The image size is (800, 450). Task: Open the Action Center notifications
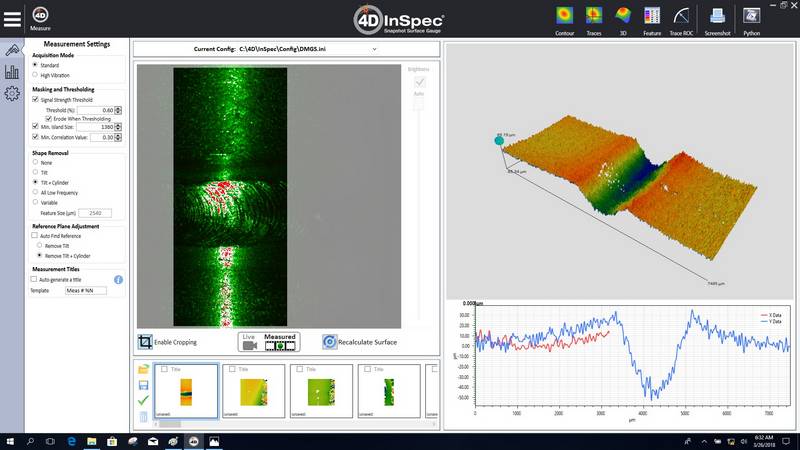click(x=786, y=442)
